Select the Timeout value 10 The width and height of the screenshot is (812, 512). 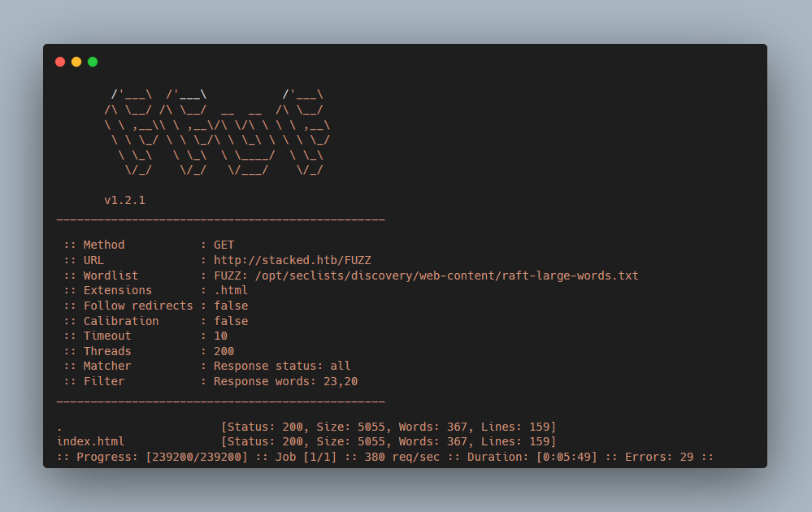pos(220,336)
